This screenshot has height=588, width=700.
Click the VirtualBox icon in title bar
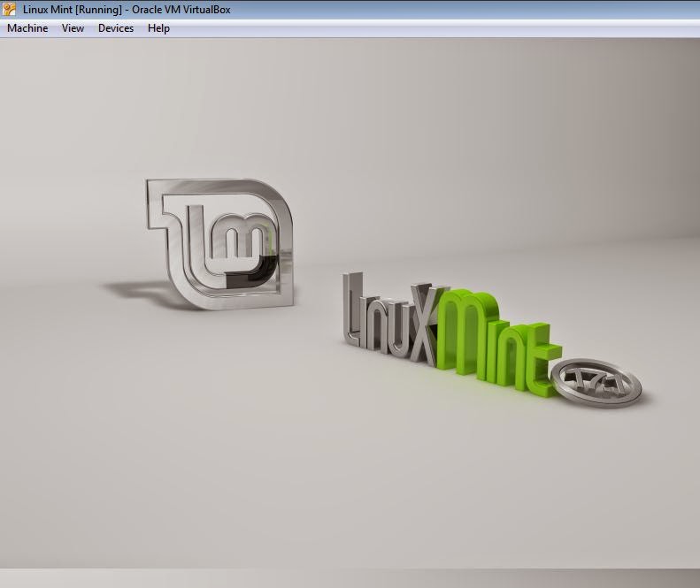click(x=9, y=9)
